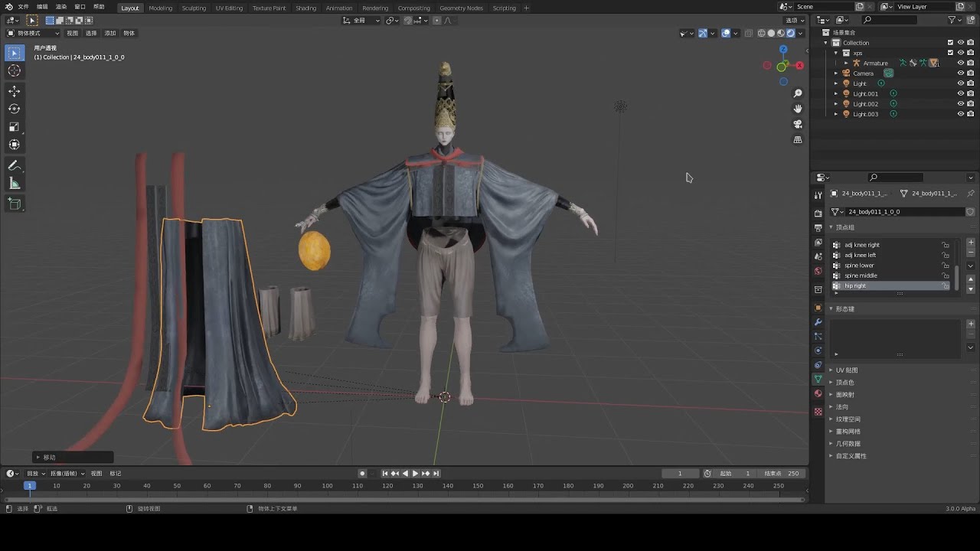
Task: Switch perspective/orthographic grid icon
Action: (798, 139)
